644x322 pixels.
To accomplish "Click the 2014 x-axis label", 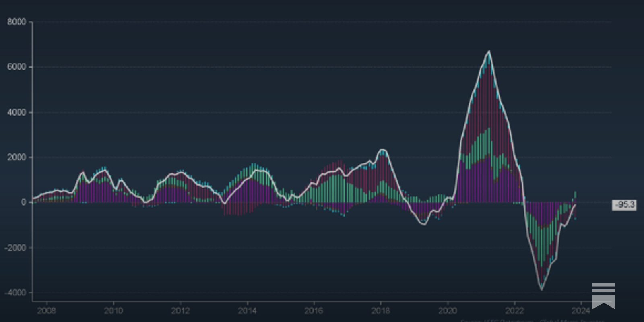I will [x=247, y=311].
